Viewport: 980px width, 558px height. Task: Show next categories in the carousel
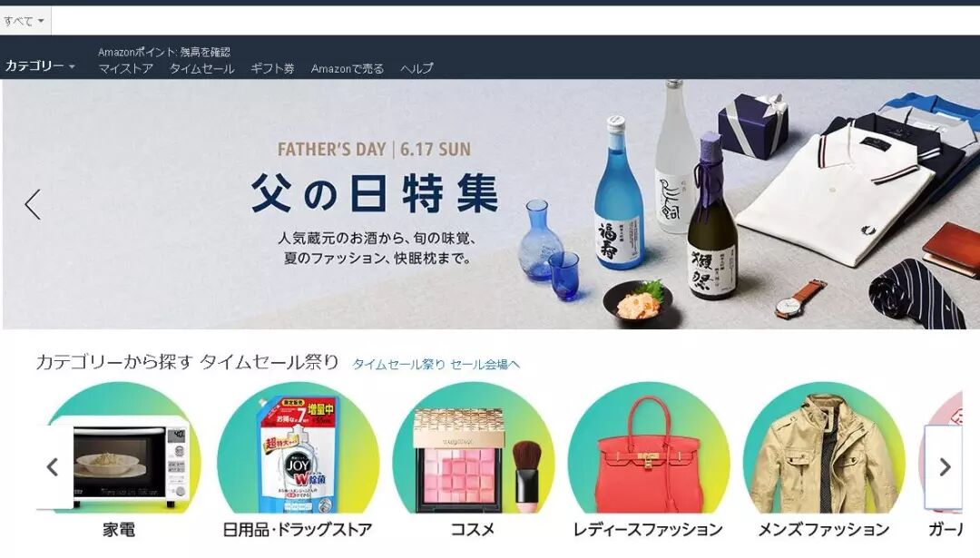945,466
